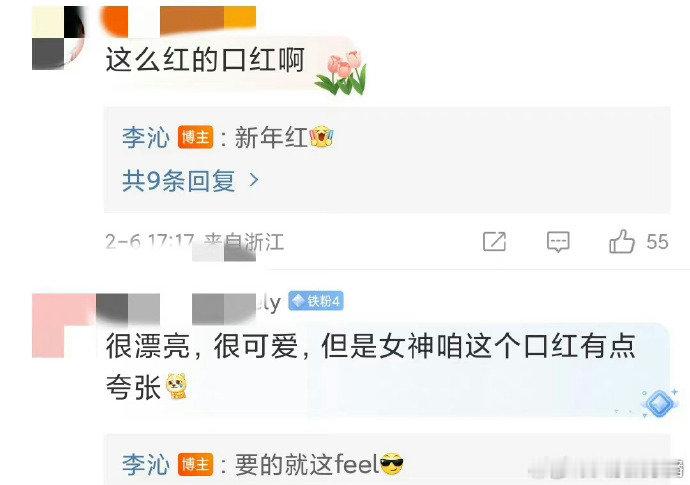The image size is (690, 485).
Task: Click the blue diamond badge on second comment
Action: point(659,403)
